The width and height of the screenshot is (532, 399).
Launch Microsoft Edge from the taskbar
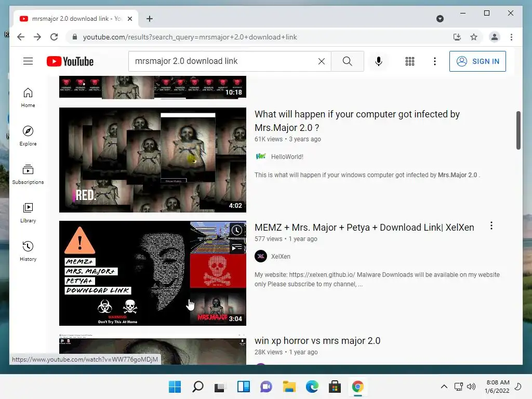coord(312,387)
